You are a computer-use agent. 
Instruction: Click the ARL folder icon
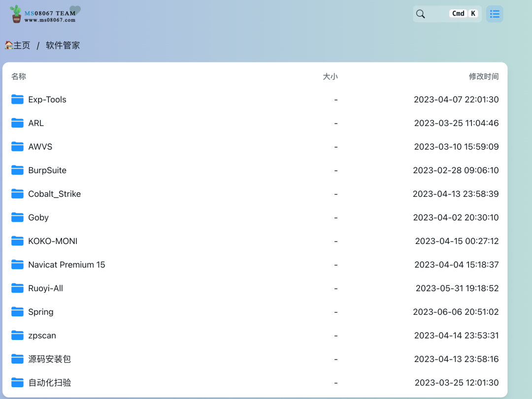tap(17, 123)
